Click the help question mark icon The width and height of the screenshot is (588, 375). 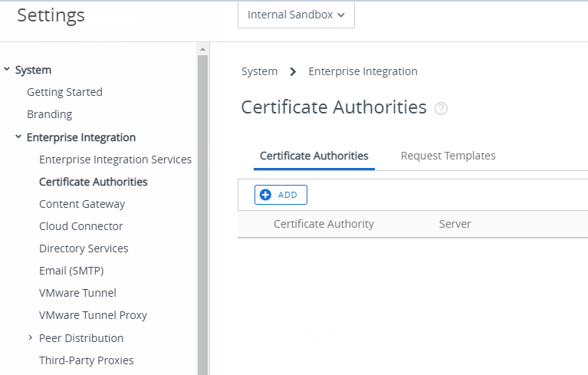[x=441, y=109]
